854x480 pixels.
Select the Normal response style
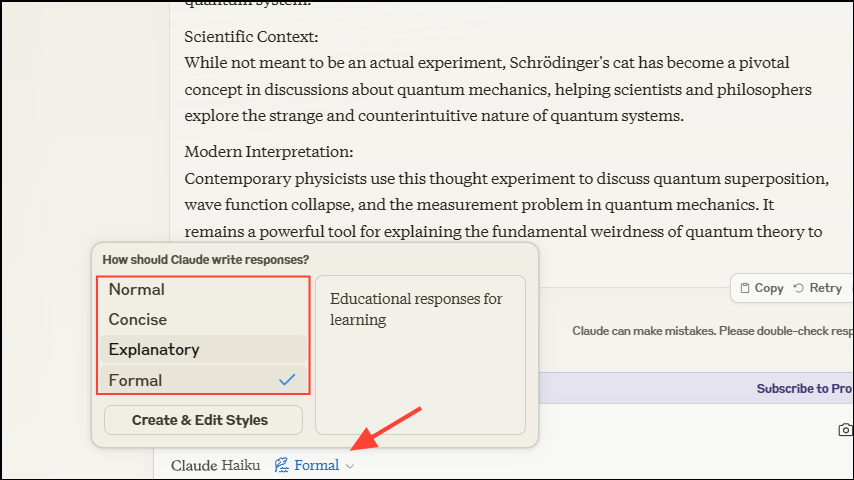click(x=137, y=290)
